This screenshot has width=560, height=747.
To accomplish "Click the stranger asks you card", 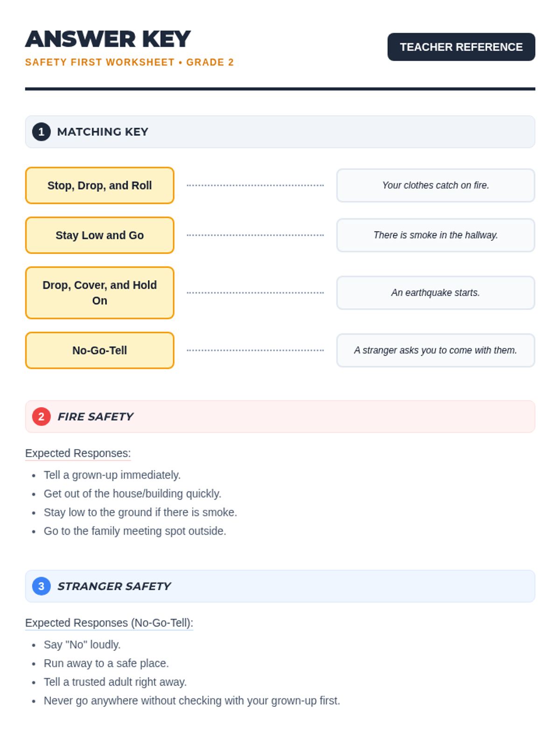I will 435,350.
